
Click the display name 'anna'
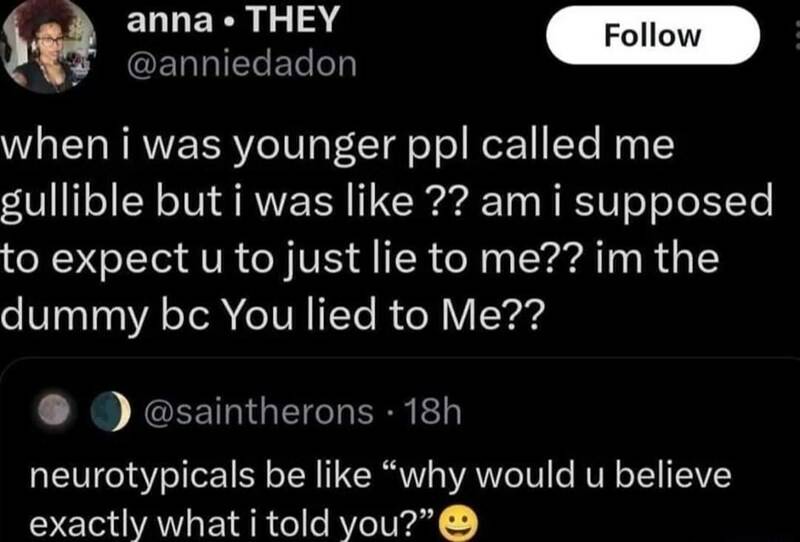(x=162, y=18)
